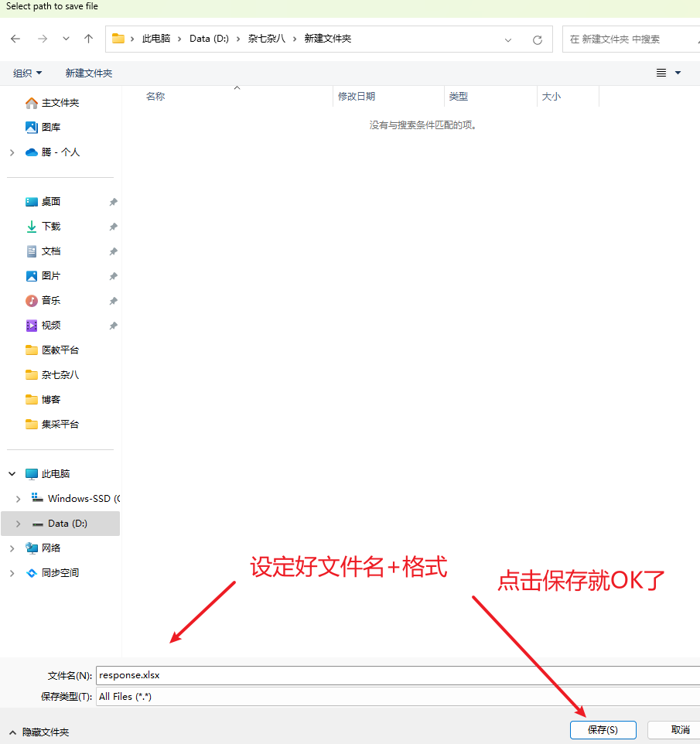Select Data (D:) in the breadcrumb
The image size is (700, 744).
(209, 39)
